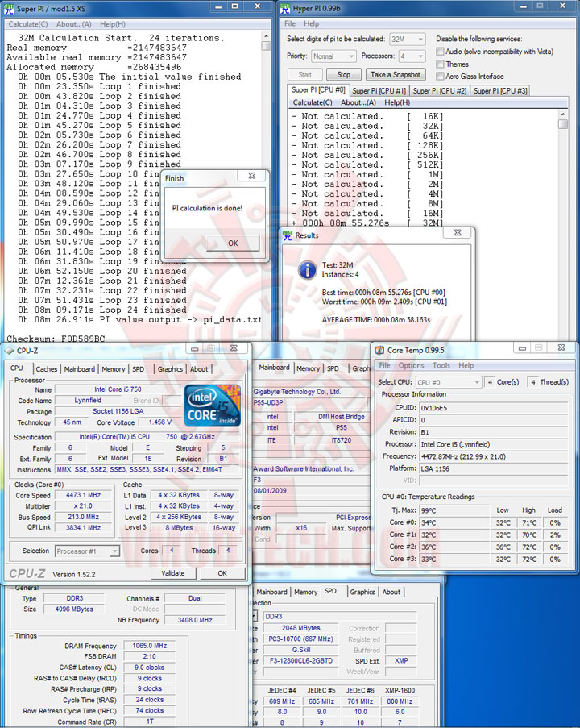Switch to Super PI [CPU #3] tab
This screenshot has width=580, height=728.
pyautogui.click(x=500, y=91)
